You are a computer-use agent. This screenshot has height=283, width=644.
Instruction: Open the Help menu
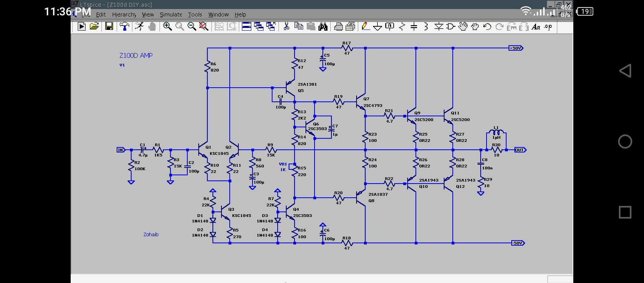(240, 15)
